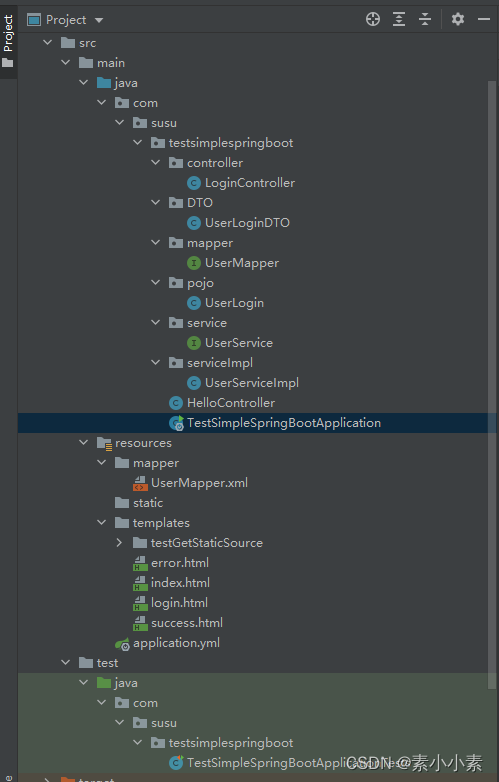Hide the Project panel with minus icon
Screen dimensions: 499x782
(x=484, y=19)
